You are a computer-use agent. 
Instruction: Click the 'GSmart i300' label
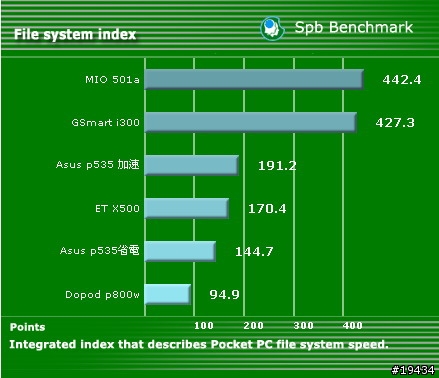coord(105,123)
